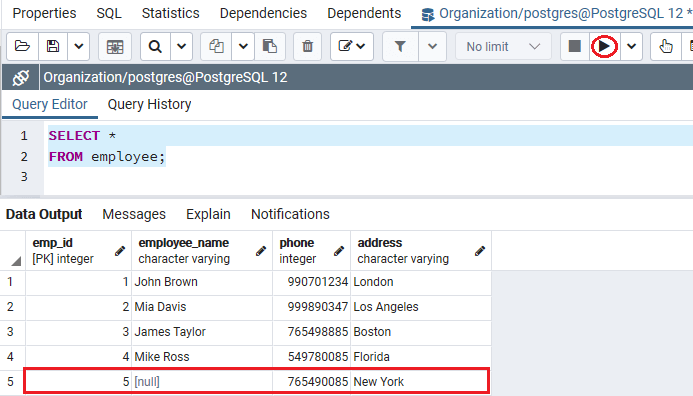The width and height of the screenshot is (693, 396).
Task: Click the pencil icon in employee_name header
Action: [x=261, y=251]
